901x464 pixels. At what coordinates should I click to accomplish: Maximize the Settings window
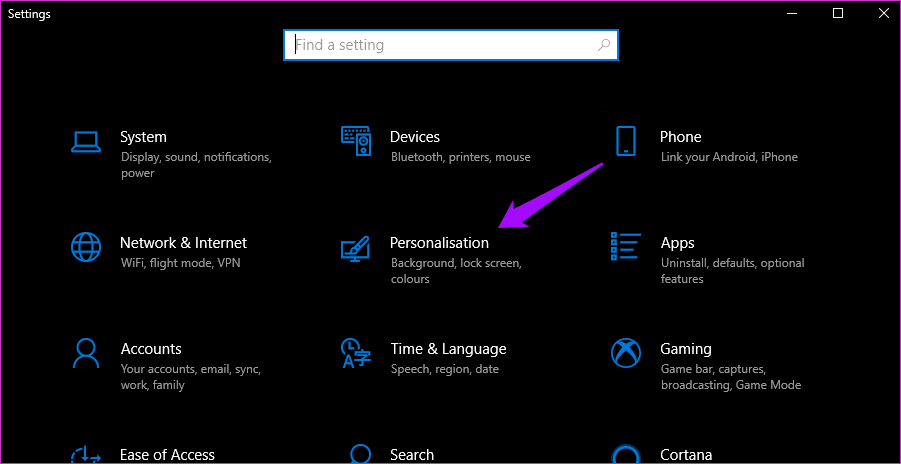click(838, 14)
